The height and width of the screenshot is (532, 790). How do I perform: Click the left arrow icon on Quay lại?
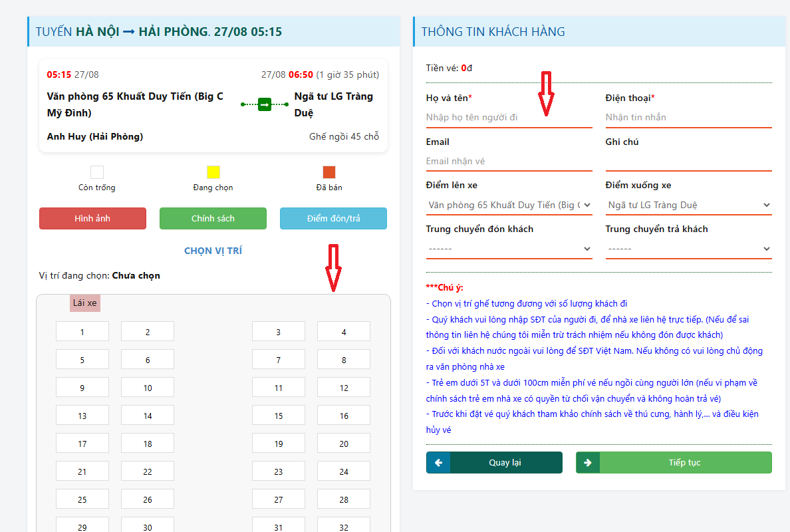tap(438, 463)
